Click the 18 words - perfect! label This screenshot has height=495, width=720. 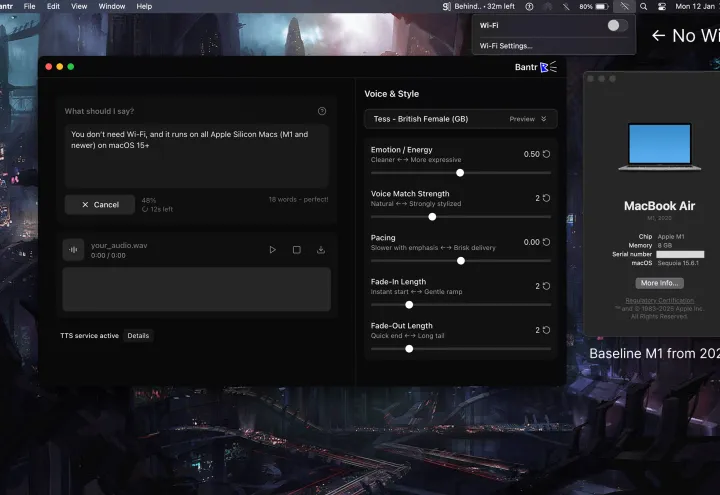298,199
